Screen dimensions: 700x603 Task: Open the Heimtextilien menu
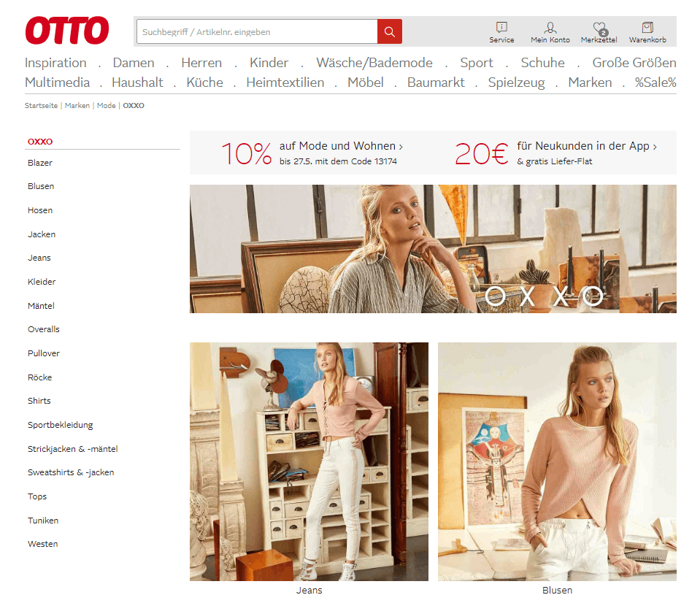click(x=285, y=82)
